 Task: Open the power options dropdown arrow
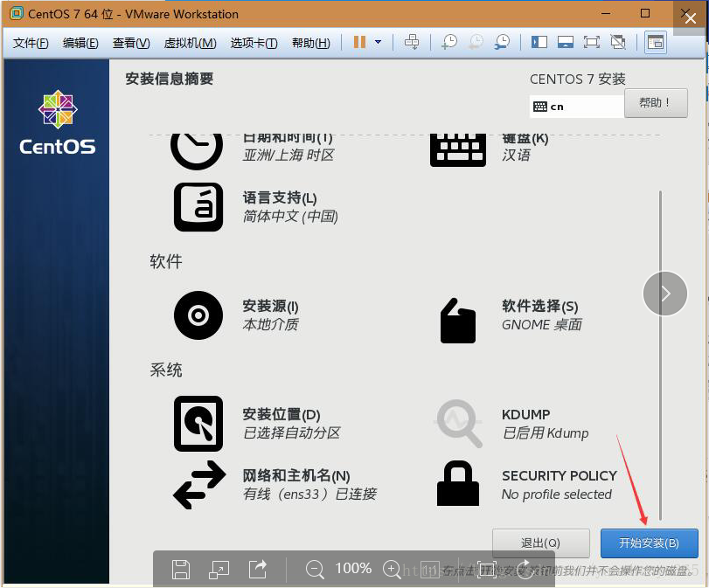coord(378,43)
